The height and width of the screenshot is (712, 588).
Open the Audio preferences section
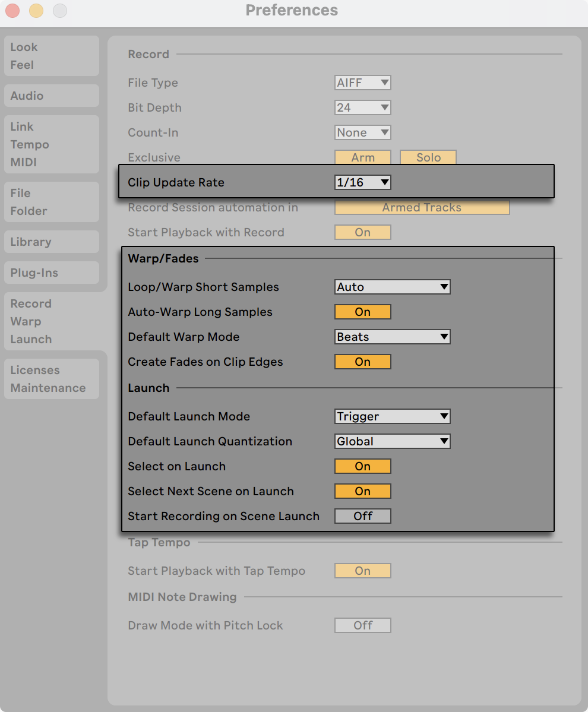tap(51, 95)
